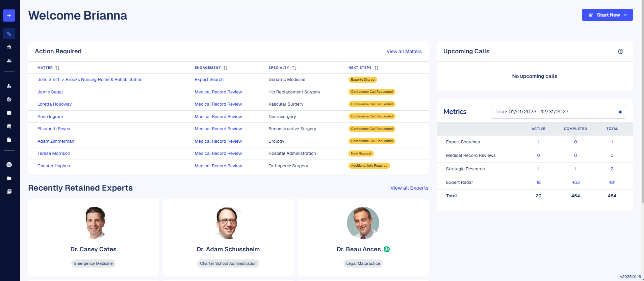Click the plus button in the sidebar
The image size is (644, 281).
click(9, 16)
